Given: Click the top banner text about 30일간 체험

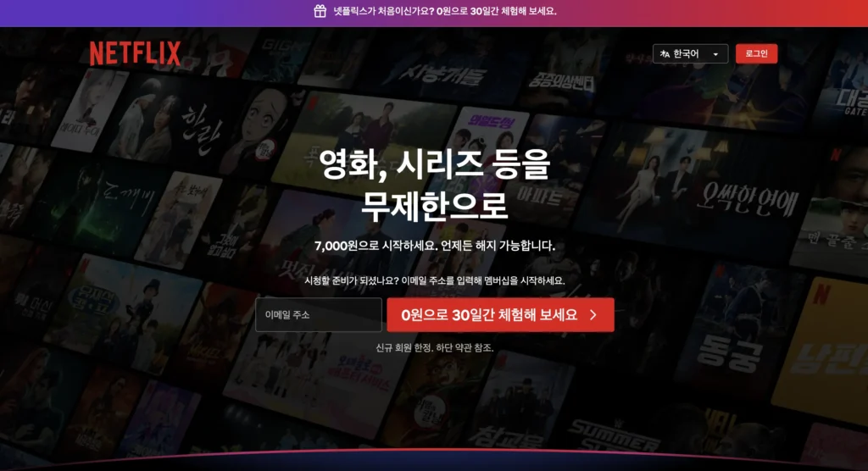Looking at the screenshot, I should (x=444, y=11).
